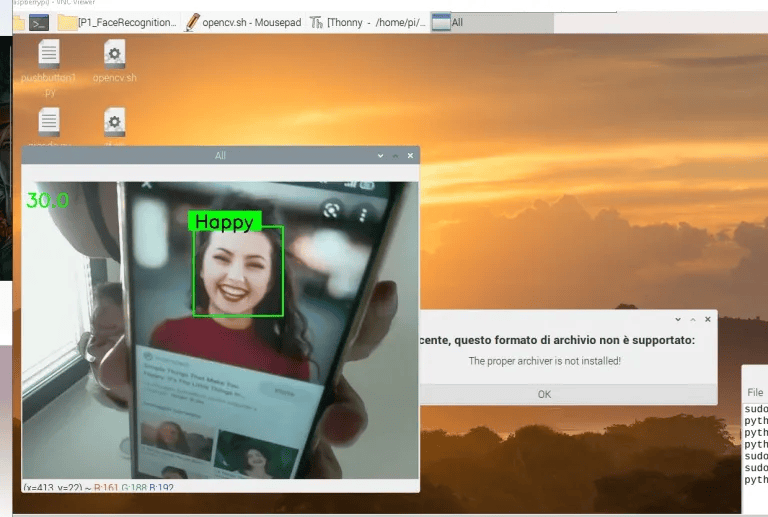This screenshot has width=768, height=517.
Task: Maximize the archiver error dialog
Action: point(693,319)
